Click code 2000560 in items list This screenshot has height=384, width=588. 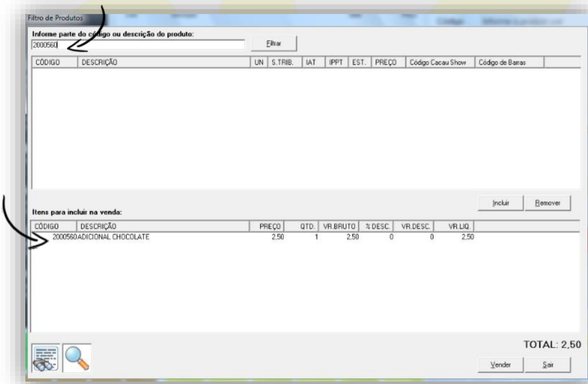click(65, 237)
